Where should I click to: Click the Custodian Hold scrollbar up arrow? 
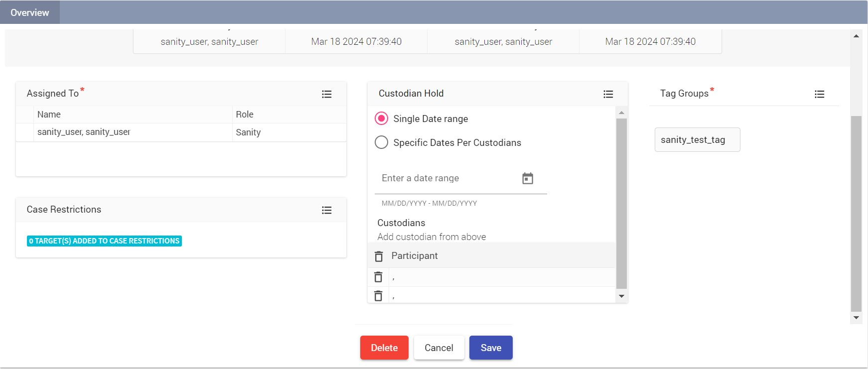coord(621,113)
